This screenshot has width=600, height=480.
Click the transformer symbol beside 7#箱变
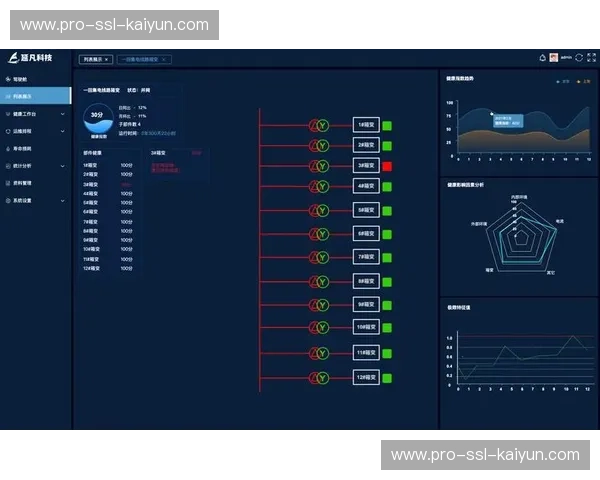(322, 255)
